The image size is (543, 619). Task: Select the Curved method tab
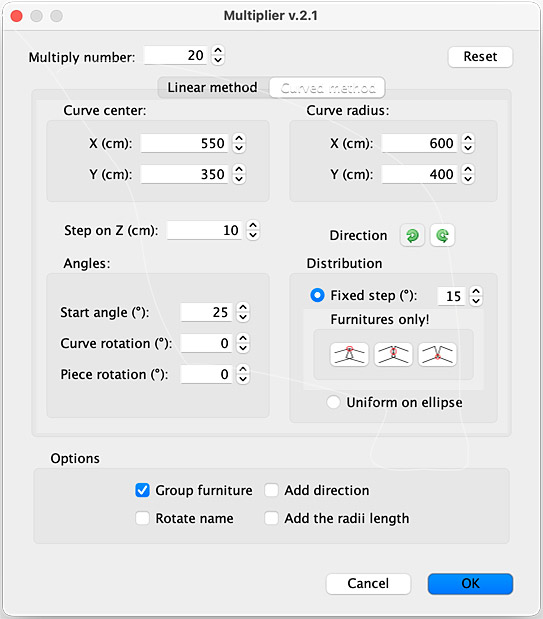coord(327,88)
